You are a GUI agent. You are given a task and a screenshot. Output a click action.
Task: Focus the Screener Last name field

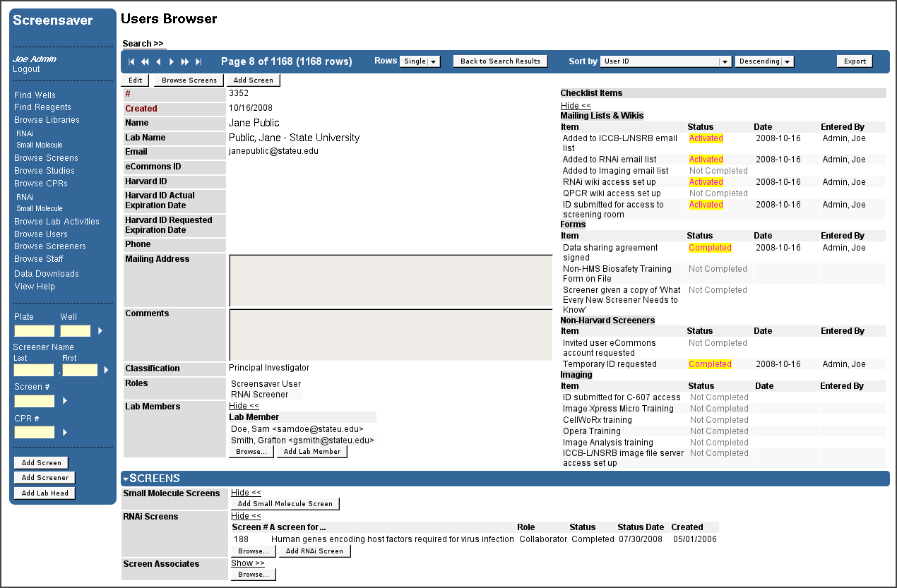coord(34,370)
